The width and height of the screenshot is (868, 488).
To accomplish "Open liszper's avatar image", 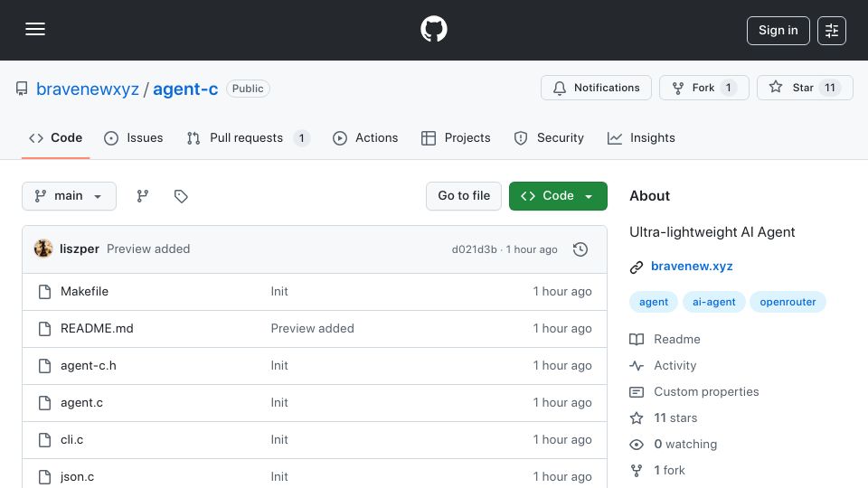I will (x=43, y=249).
